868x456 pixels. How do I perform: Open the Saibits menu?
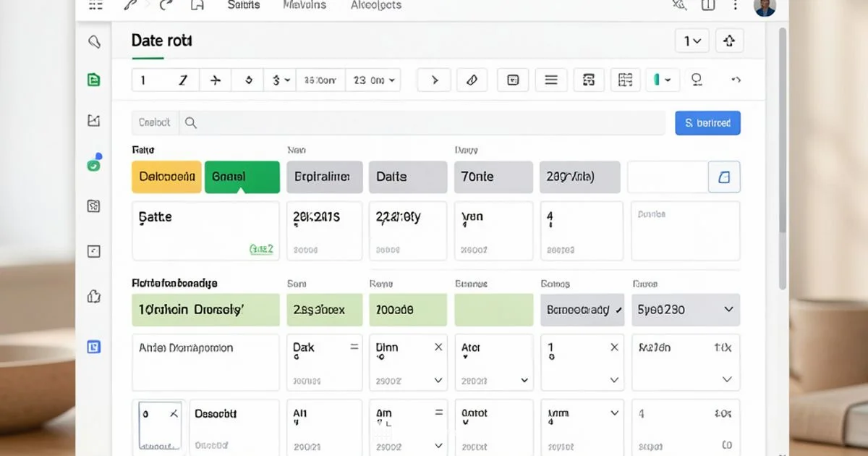(243, 5)
